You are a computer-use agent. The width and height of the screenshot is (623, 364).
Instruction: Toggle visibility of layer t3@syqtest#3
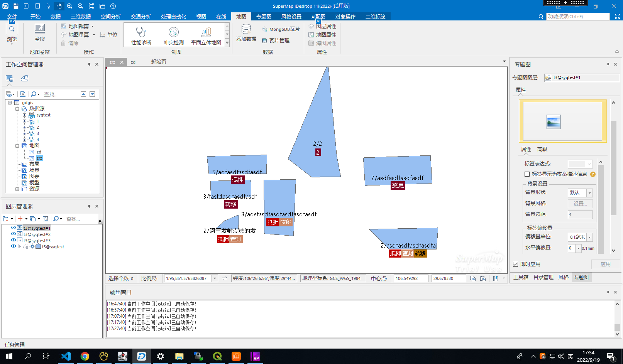(x=14, y=240)
